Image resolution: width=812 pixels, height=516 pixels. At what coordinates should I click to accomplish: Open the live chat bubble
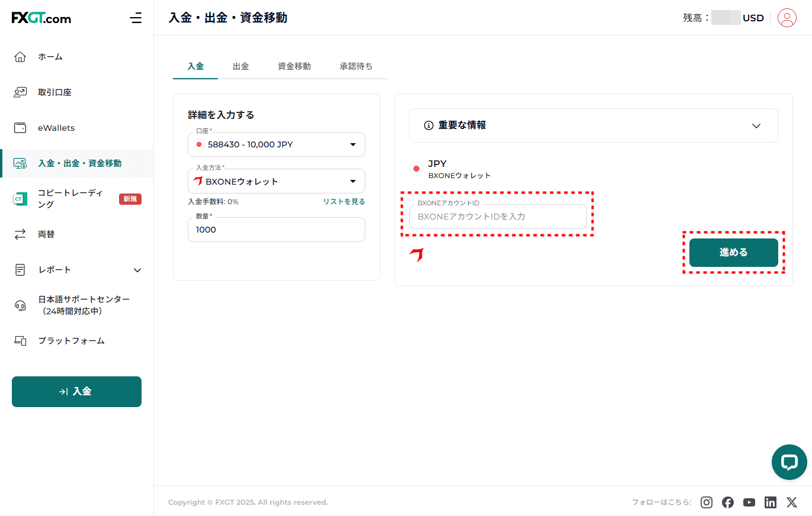(x=789, y=462)
